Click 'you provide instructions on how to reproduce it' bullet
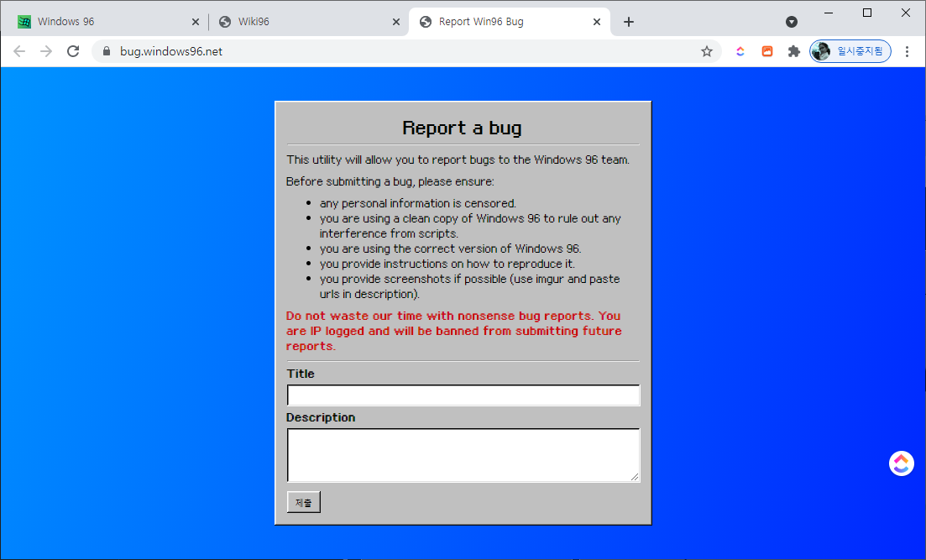 tap(447, 264)
